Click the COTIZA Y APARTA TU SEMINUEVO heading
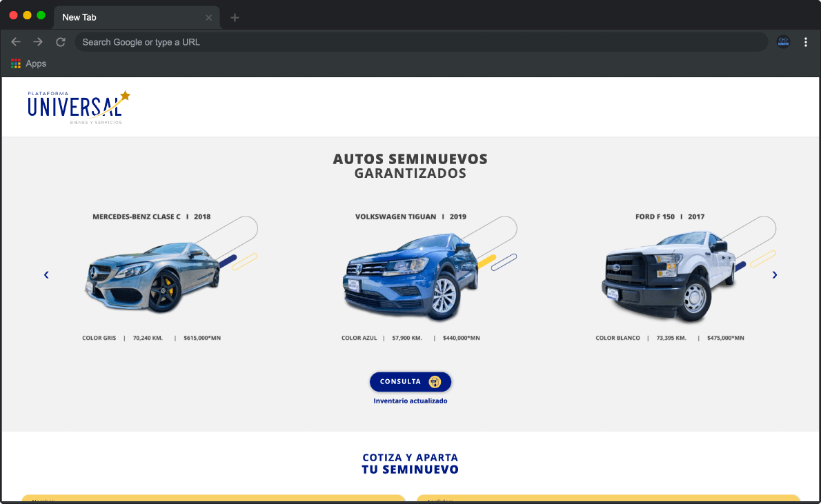The width and height of the screenshot is (821, 504). coord(410,464)
